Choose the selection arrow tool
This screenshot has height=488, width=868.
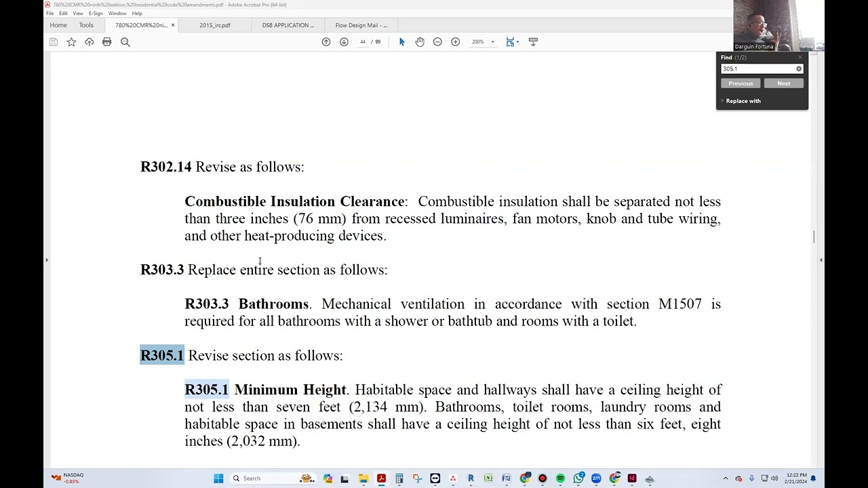(x=401, y=42)
